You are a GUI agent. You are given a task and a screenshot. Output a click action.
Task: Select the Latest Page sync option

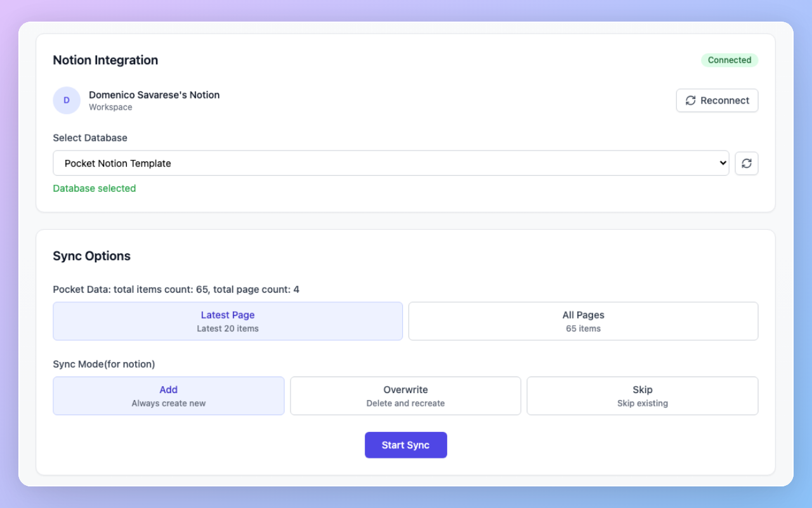click(228, 321)
